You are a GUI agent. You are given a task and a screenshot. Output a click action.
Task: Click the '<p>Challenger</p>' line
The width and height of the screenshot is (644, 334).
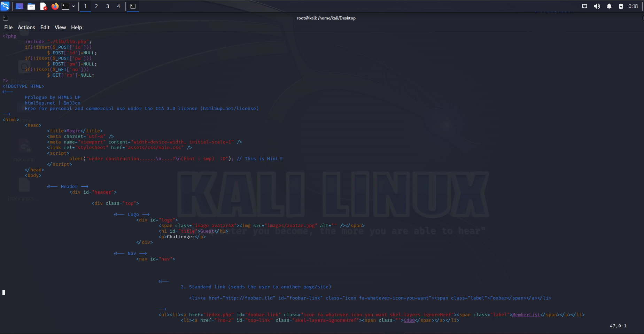(182, 237)
